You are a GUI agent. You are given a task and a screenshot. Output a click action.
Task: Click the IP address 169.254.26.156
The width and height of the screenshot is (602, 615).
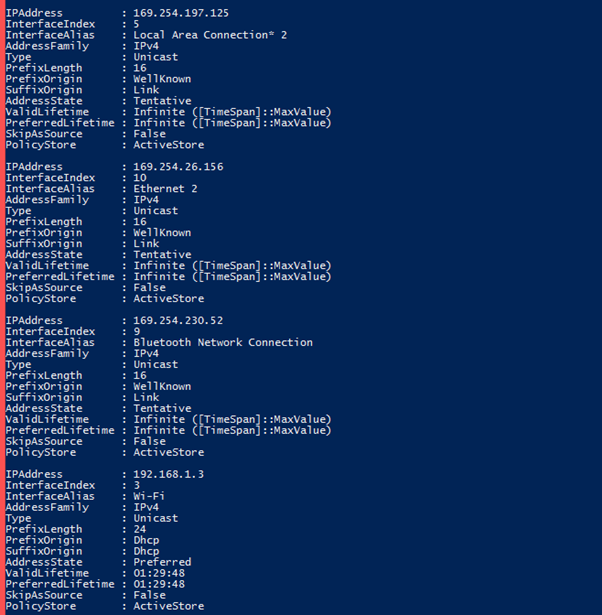(x=178, y=167)
